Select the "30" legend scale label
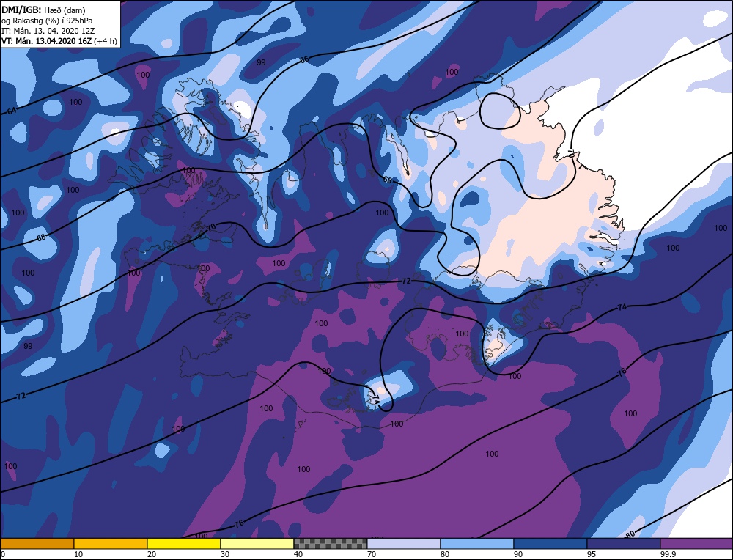733x560 pixels. click(225, 554)
